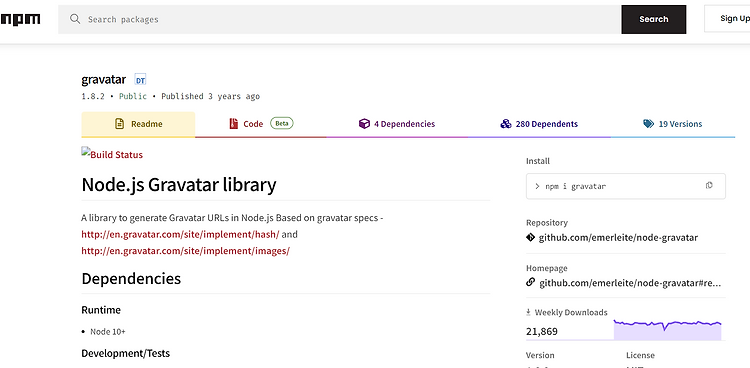Click the Code tab zip-file icon
The image size is (750, 368).
click(233, 124)
